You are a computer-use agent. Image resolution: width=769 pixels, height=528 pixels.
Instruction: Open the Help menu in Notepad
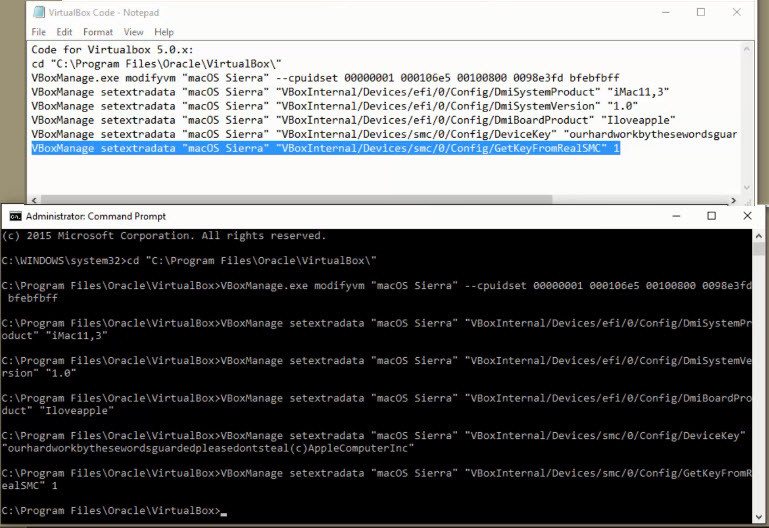point(164,32)
